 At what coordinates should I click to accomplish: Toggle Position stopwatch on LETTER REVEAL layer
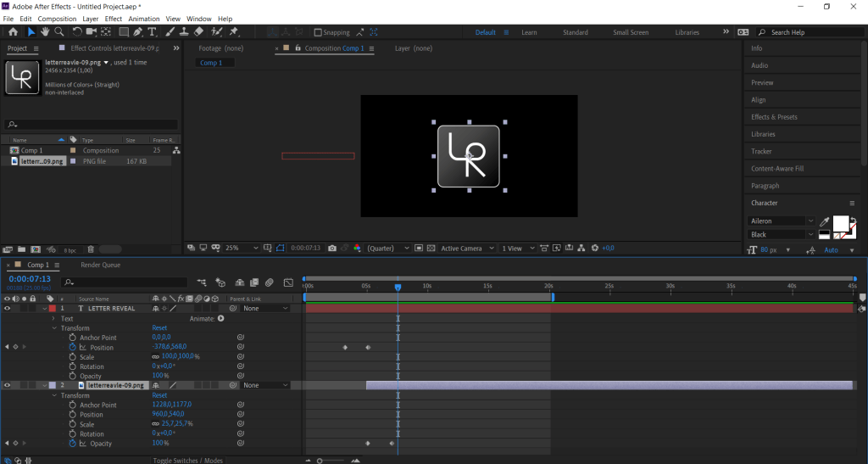(72, 348)
